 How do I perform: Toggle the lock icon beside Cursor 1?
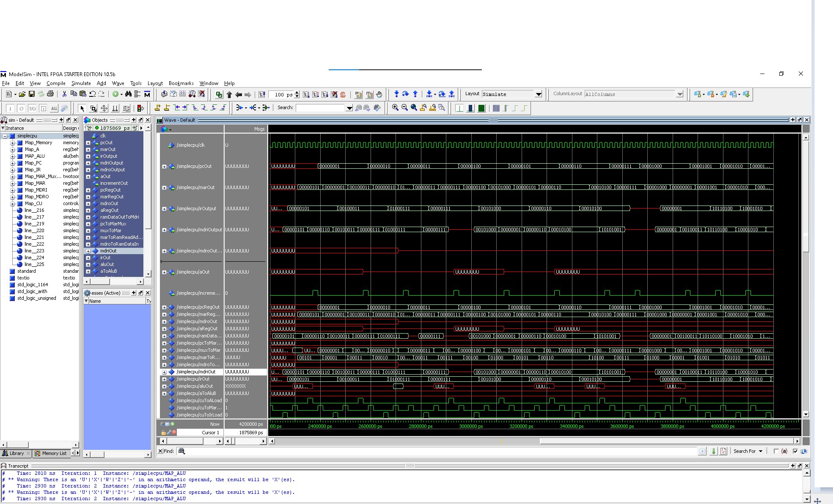point(163,432)
